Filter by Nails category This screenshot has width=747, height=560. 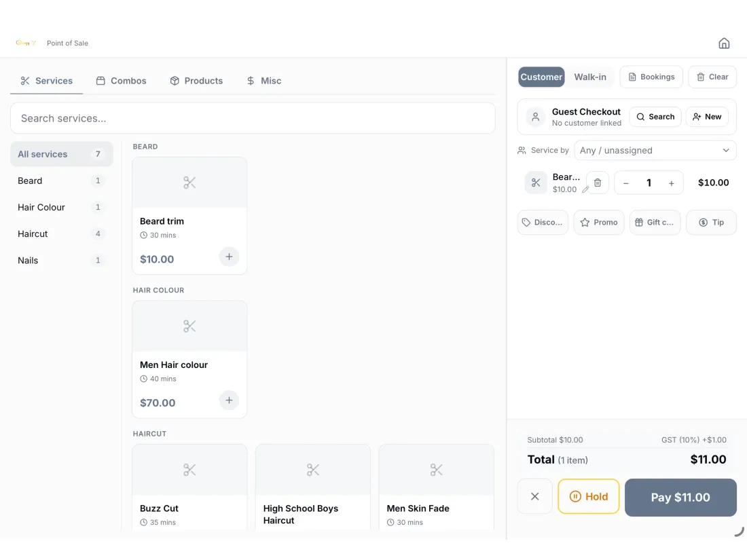(61, 261)
